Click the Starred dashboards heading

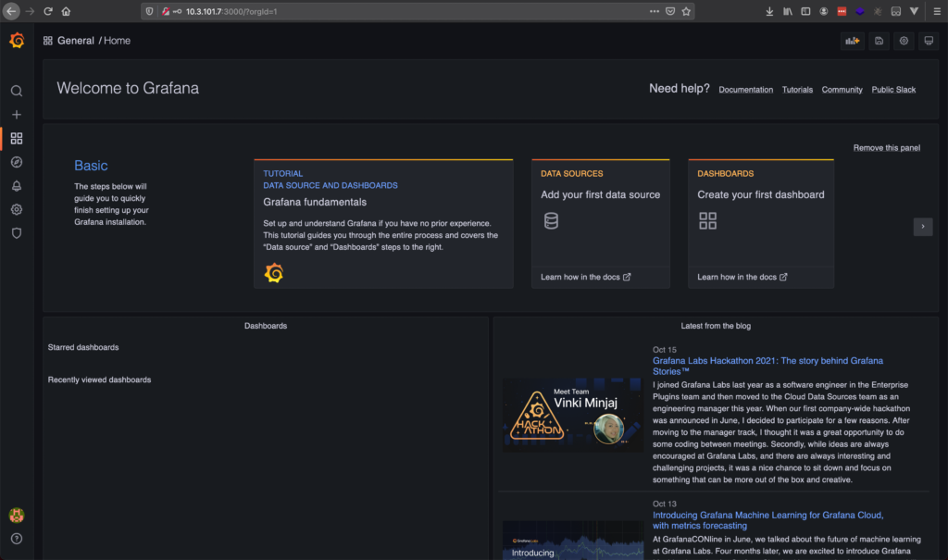[83, 347]
